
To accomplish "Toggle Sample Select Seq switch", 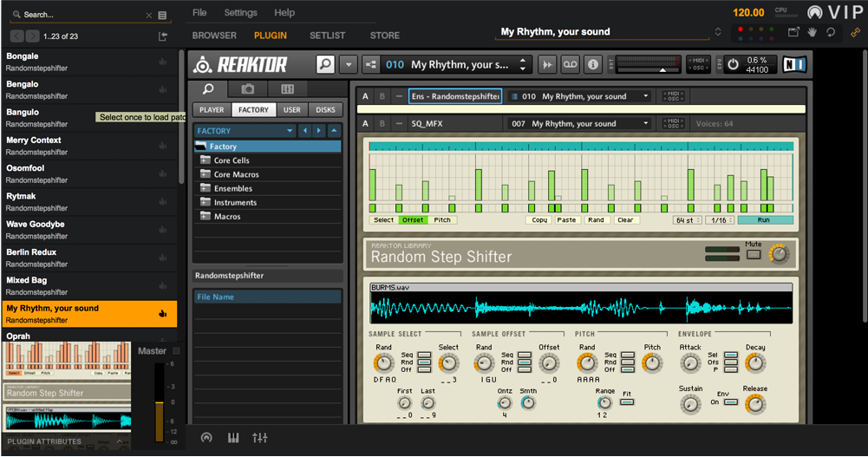I will [x=425, y=355].
